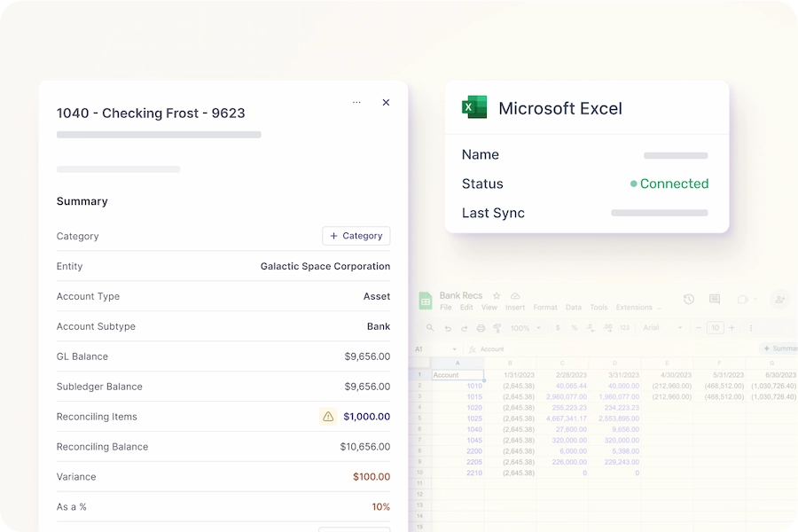Click the green Sheets icon beside Bank Recs
The width and height of the screenshot is (798, 532).
click(x=425, y=301)
